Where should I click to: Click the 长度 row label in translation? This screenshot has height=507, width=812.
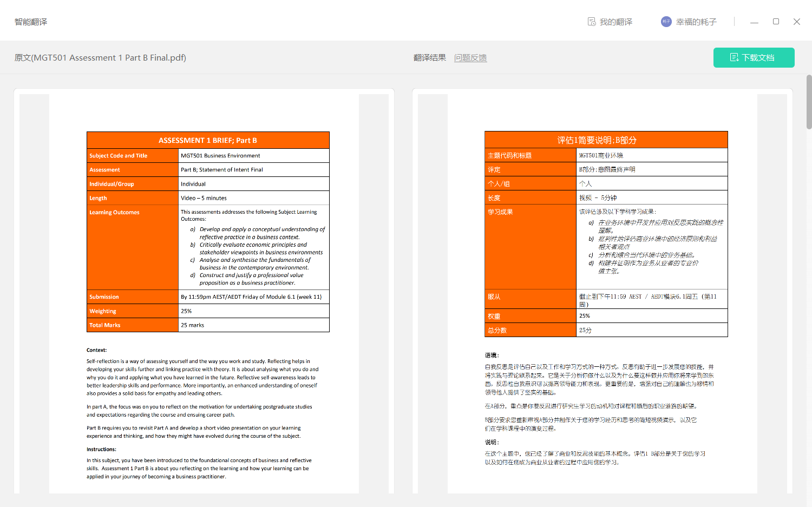531,198
